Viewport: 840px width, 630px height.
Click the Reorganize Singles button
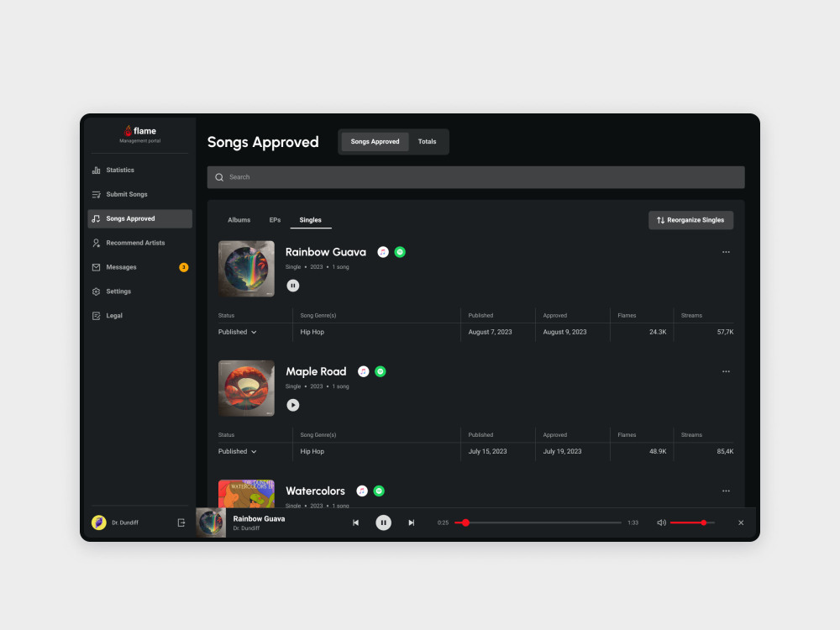[690, 220]
